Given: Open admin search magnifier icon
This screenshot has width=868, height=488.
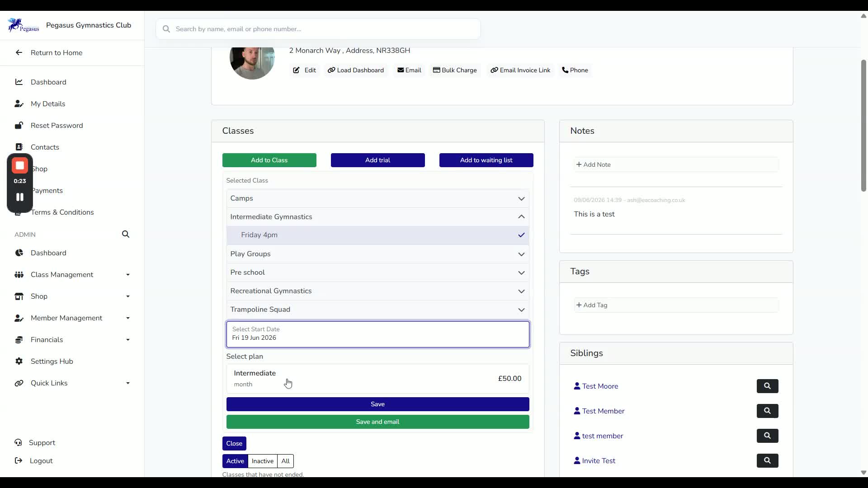Looking at the screenshot, I should point(126,234).
